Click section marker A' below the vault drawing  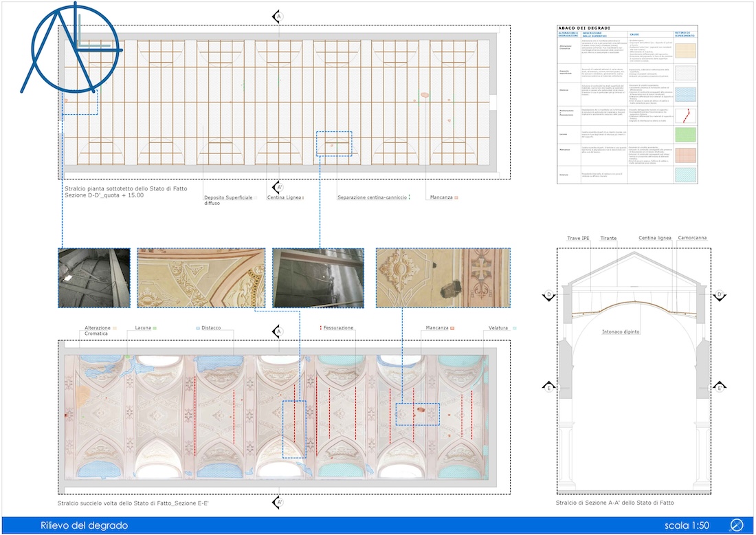278,503
